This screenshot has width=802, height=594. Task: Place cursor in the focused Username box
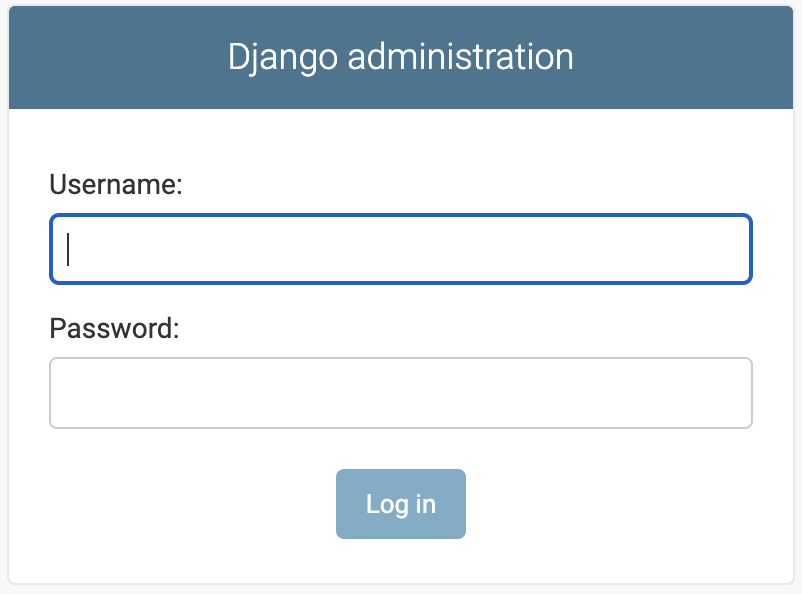tap(400, 249)
